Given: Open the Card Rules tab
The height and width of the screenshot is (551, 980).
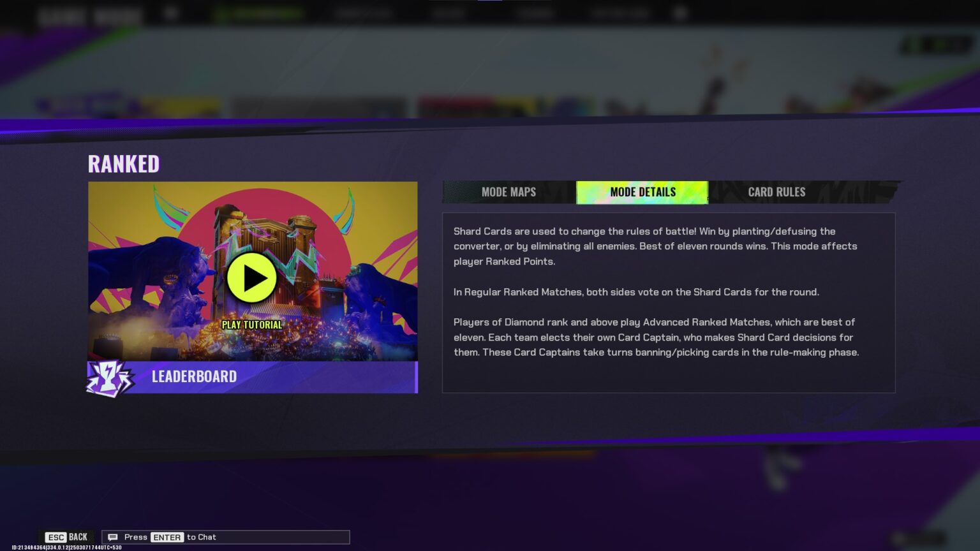Looking at the screenshot, I should coord(776,192).
